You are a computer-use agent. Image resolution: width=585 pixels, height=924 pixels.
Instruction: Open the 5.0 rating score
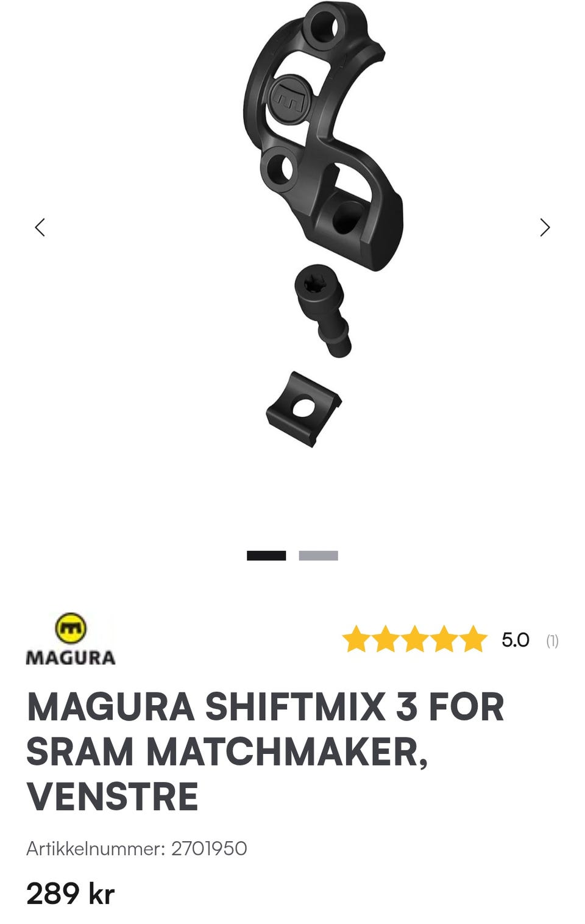point(516,640)
